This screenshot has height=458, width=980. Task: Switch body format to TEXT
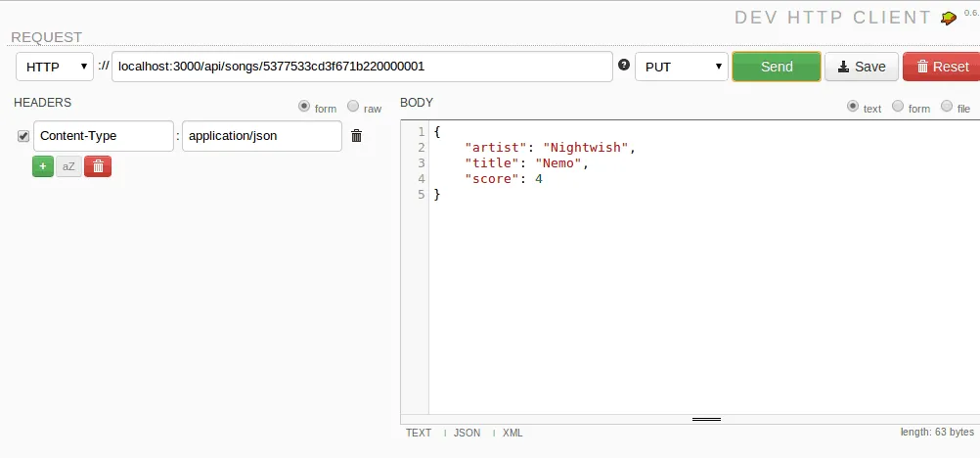click(x=418, y=433)
